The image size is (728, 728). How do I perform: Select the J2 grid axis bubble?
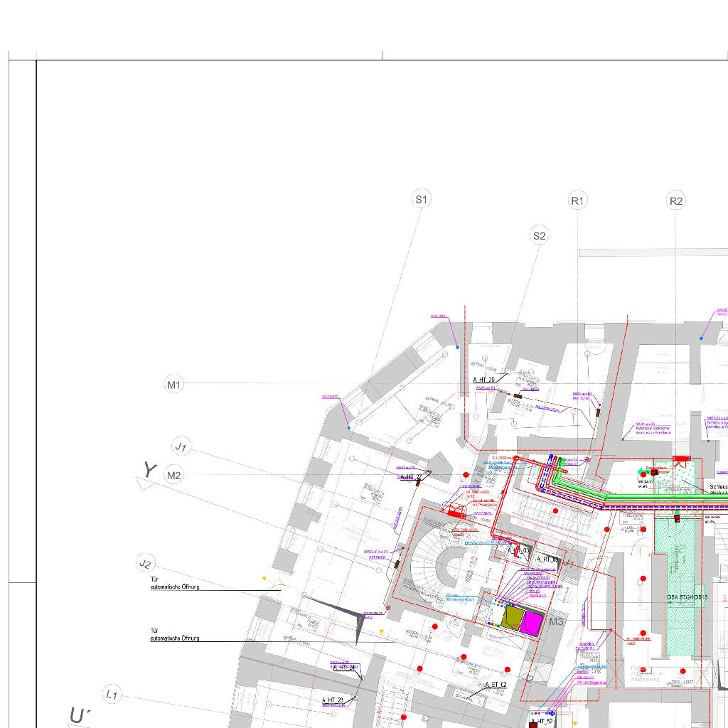pos(145,564)
